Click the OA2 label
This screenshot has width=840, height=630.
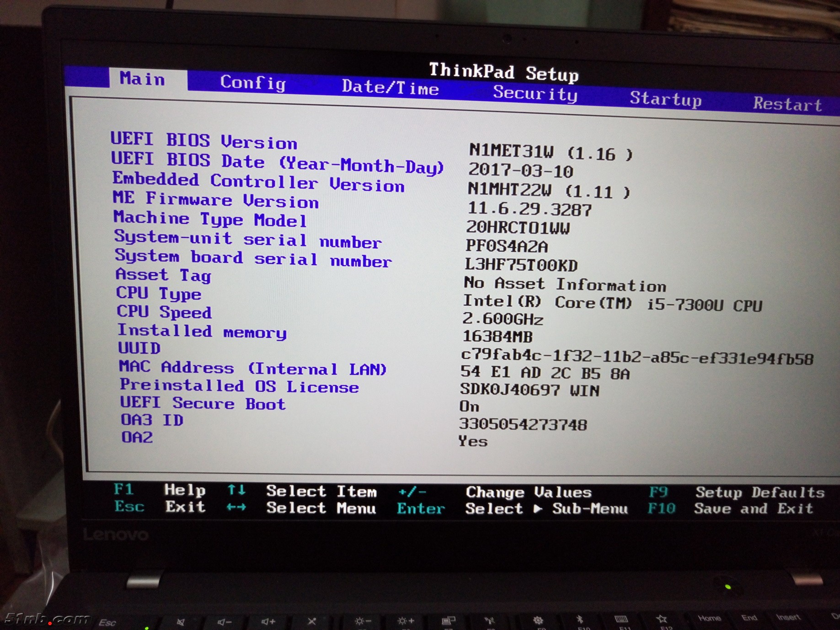coord(137,438)
